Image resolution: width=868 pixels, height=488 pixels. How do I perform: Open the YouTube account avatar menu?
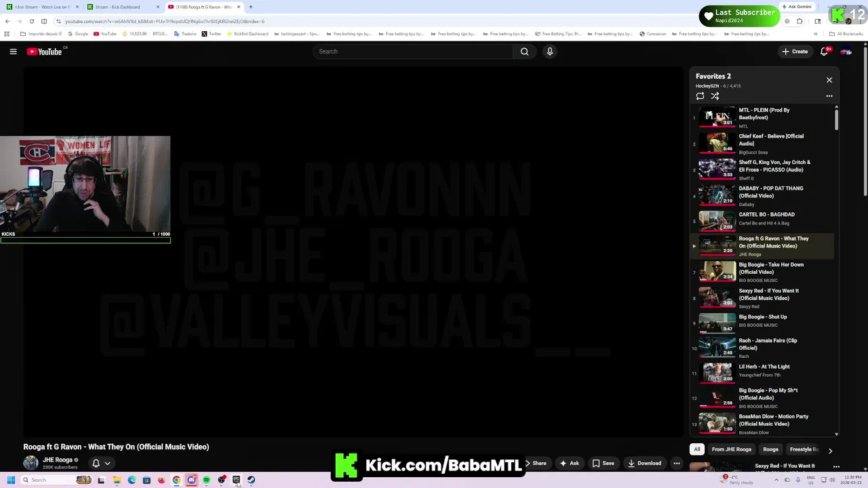click(x=846, y=52)
